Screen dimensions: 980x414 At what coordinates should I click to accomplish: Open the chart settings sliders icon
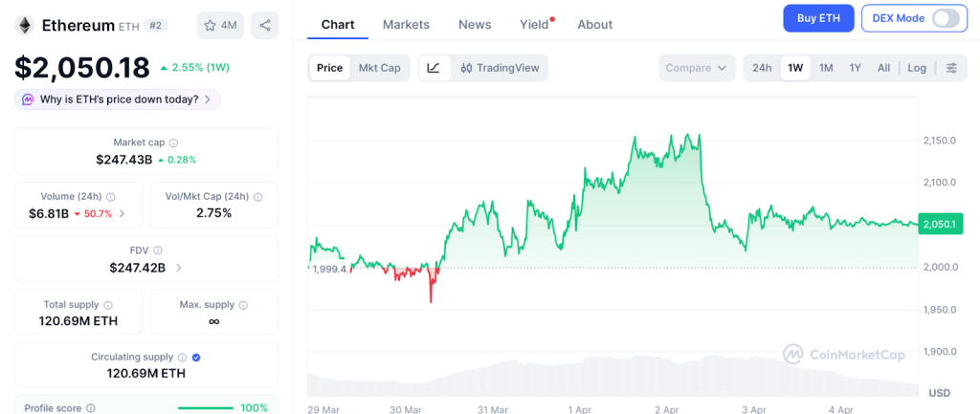(x=951, y=68)
